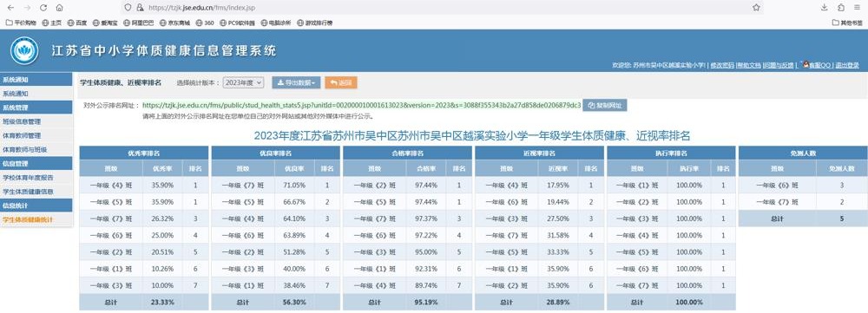Viewport: 868px width, 313px height.
Task: Open the 京东商城 bookmark
Action: coord(175,23)
